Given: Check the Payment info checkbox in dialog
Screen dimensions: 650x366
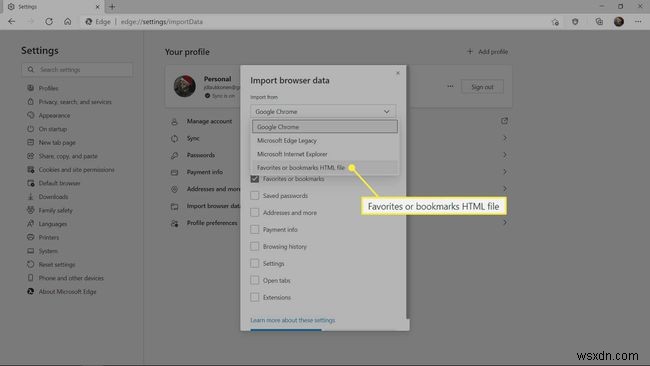Looking at the screenshot, I should point(255,230).
